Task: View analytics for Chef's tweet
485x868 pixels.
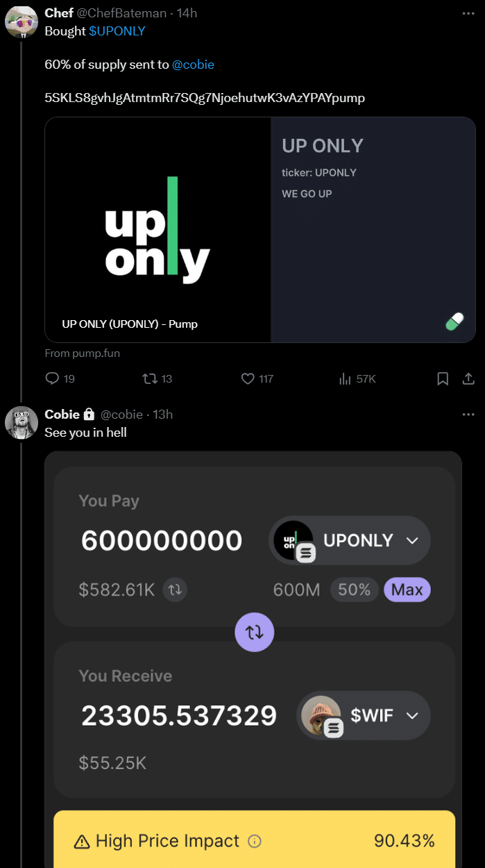Action: (x=346, y=378)
